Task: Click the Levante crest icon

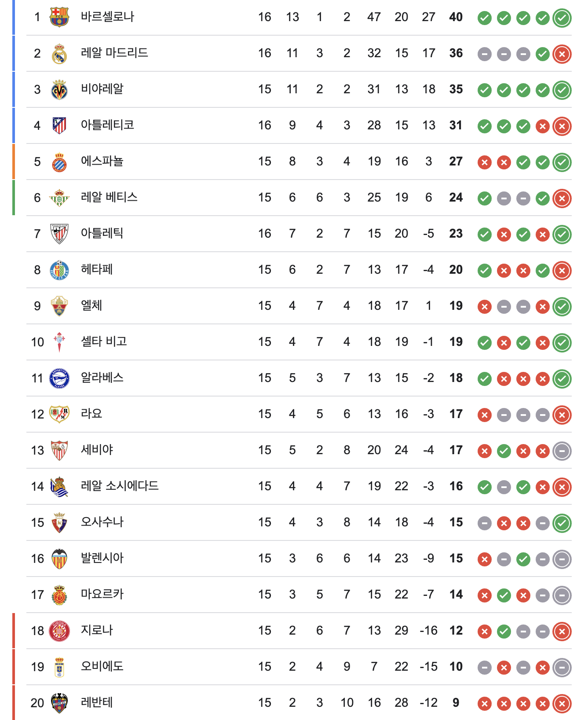Action: pos(59,703)
